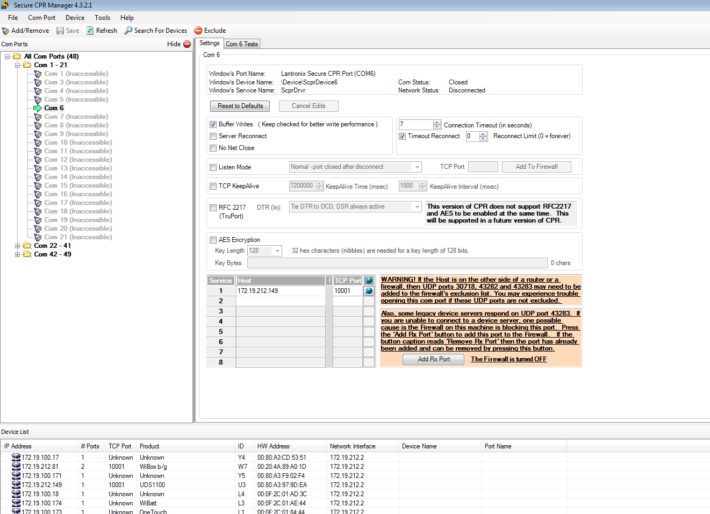The image size is (710, 514).
Task: Enable the AES Encryption checkbox
Action: (x=213, y=240)
